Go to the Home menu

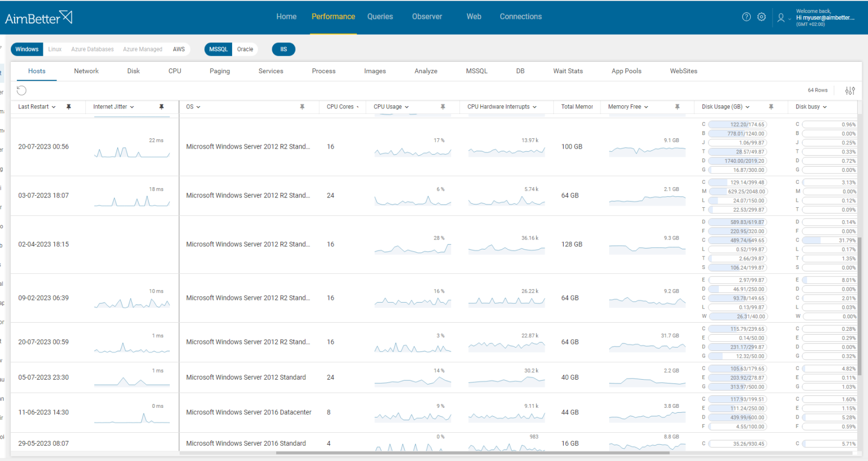286,17
